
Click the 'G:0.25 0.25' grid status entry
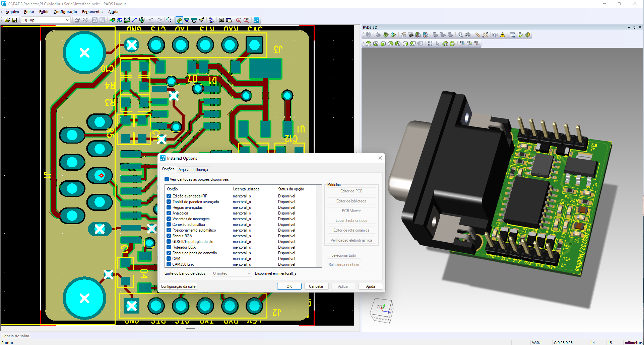coord(563,342)
